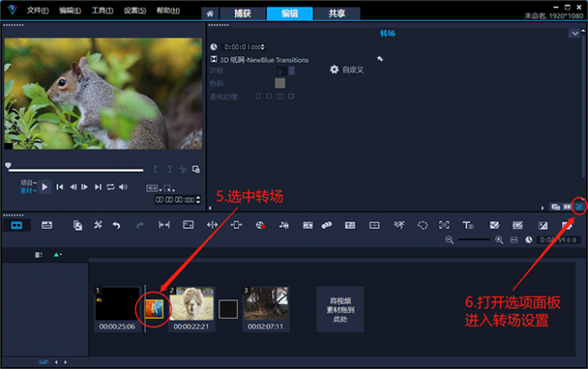588x369 pixels.
Task: Fit project in timeline window
Action: (514, 239)
